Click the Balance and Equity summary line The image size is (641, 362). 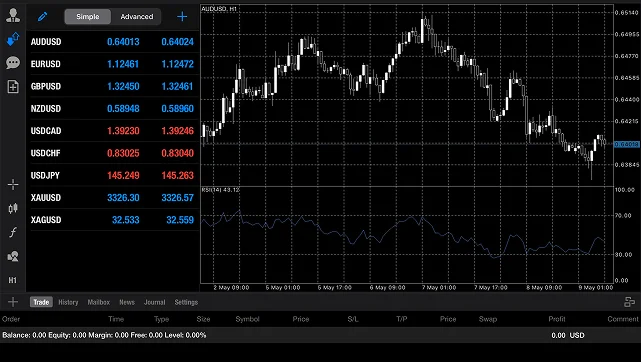tap(104, 335)
